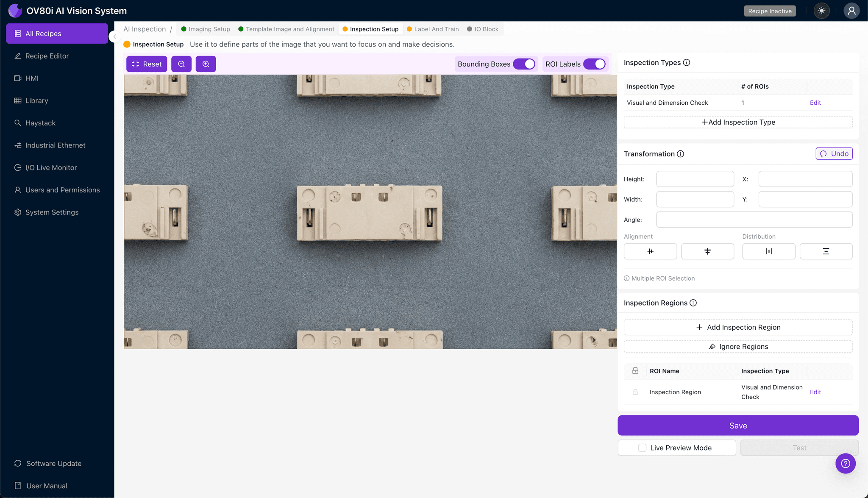Click the zoom in magnifier icon
This screenshot has width=868, height=498.
click(206, 64)
